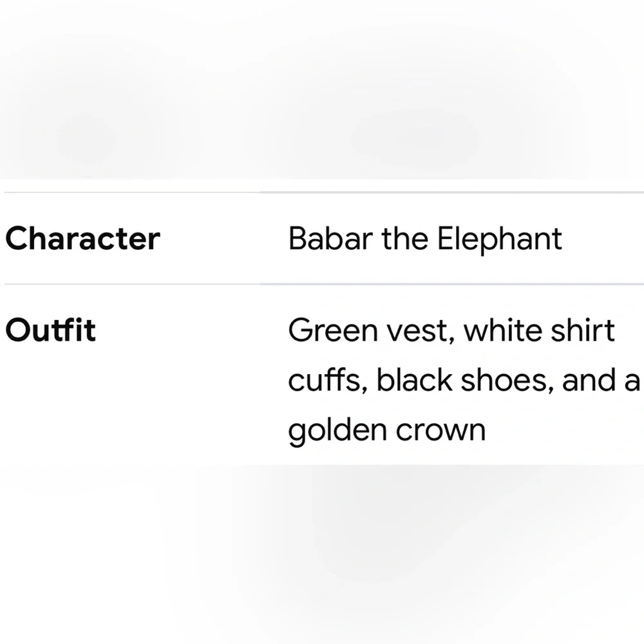Click the divider line between Character and Outfit rows

tap(324, 284)
